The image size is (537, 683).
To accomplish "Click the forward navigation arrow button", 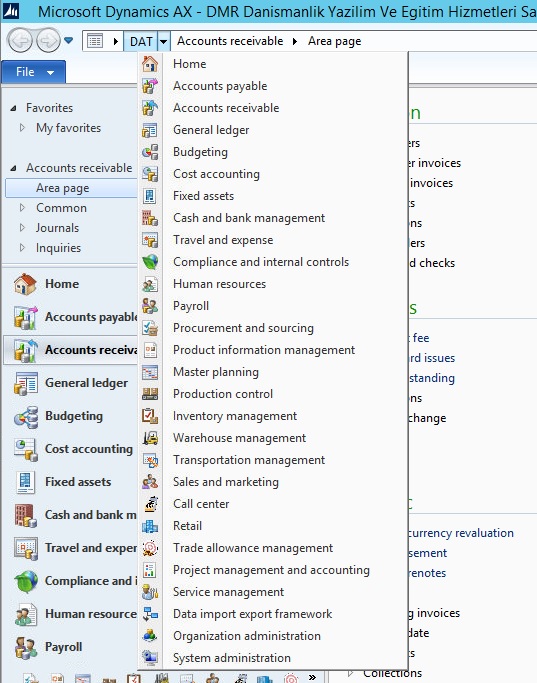I will (x=48, y=41).
